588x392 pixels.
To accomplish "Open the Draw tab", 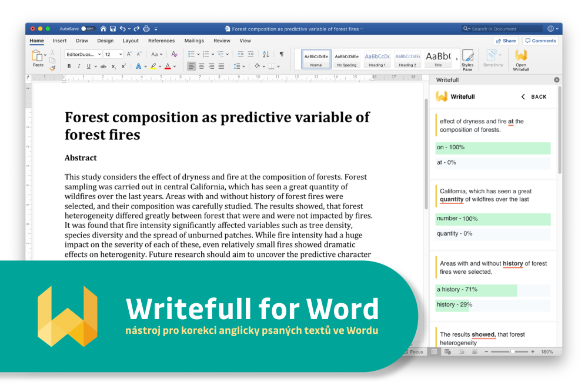I will [x=82, y=41].
